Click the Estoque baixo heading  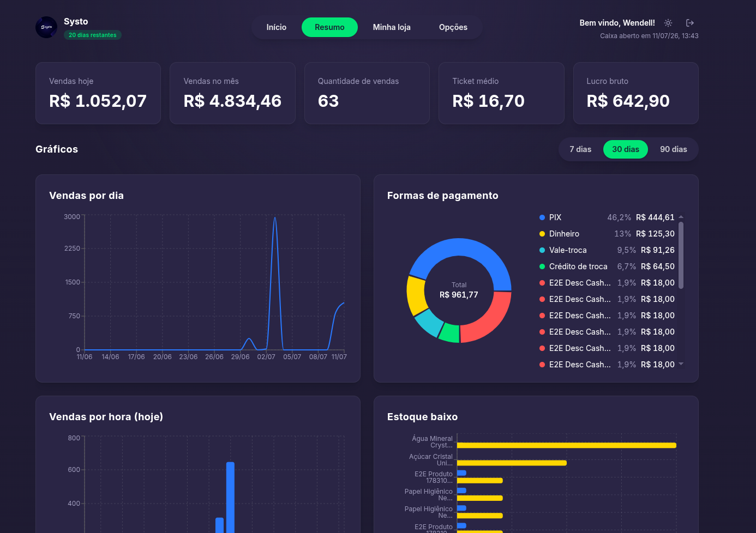(422, 417)
